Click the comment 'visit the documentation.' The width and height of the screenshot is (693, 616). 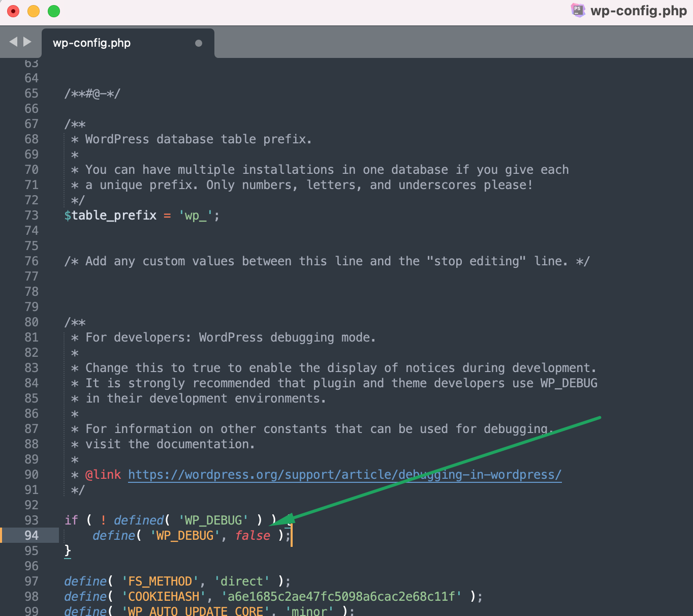click(170, 444)
